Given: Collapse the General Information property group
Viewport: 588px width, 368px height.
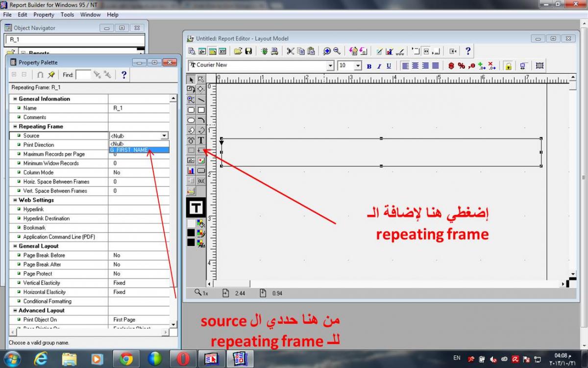Looking at the screenshot, I should click(x=15, y=99).
